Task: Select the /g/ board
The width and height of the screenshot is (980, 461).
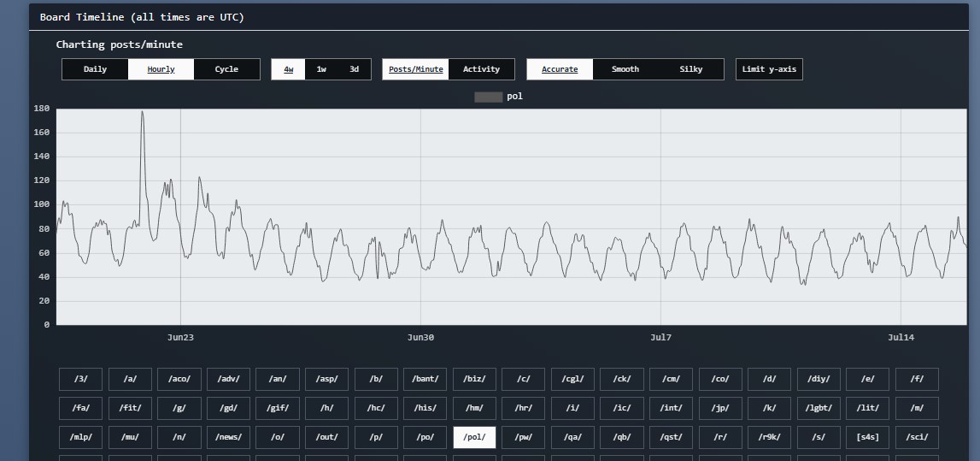Action: (179, 409)
